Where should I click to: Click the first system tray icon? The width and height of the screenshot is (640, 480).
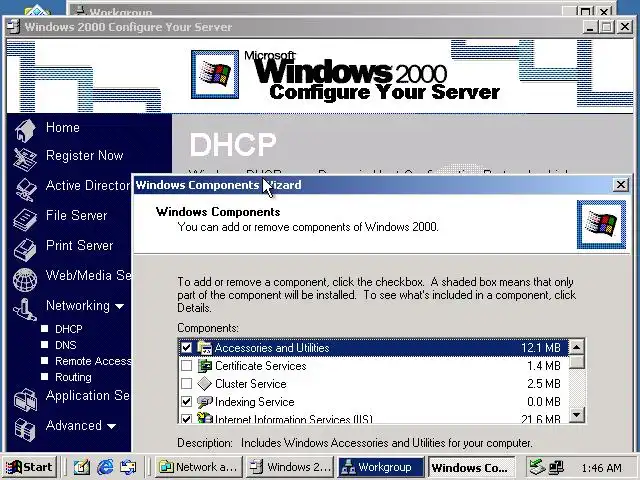pos(537,467)
